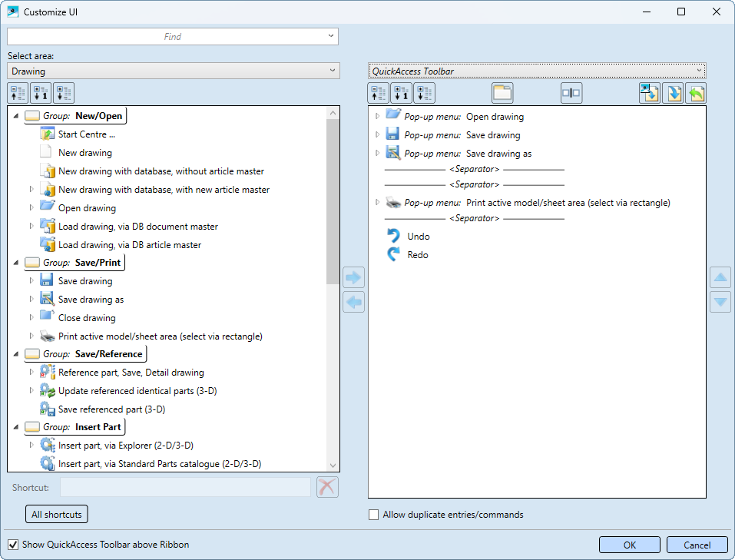Screen dimensions: 735x560
Task: Expand the Open drawing pop-up menu entry
Action: coord(376,116)
